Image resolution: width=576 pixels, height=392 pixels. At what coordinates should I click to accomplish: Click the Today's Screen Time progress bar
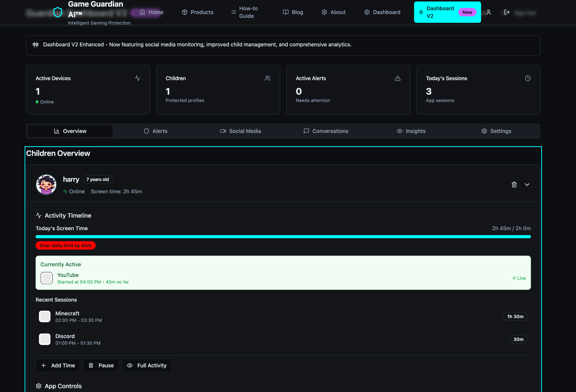tap(283, 237)
